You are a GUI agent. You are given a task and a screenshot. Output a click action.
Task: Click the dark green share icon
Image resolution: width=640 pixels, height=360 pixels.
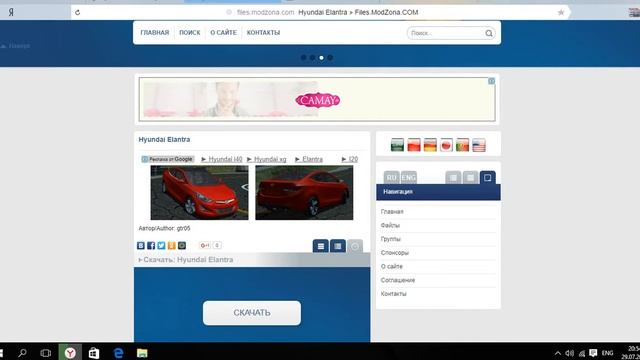(182, 245)
